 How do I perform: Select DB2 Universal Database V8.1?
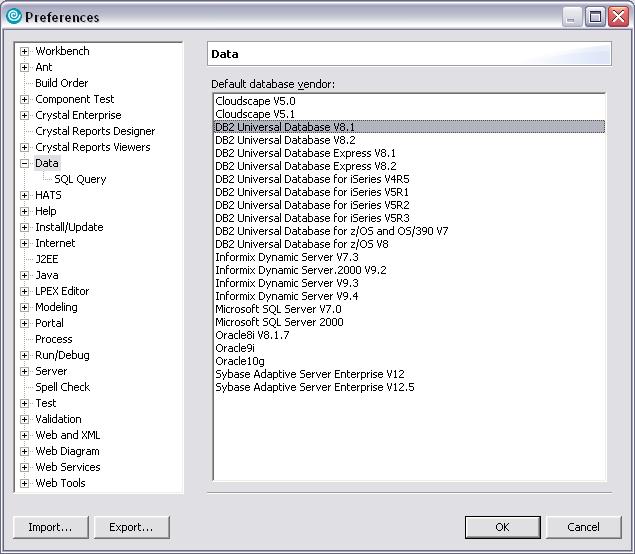(x=409, y=127)
